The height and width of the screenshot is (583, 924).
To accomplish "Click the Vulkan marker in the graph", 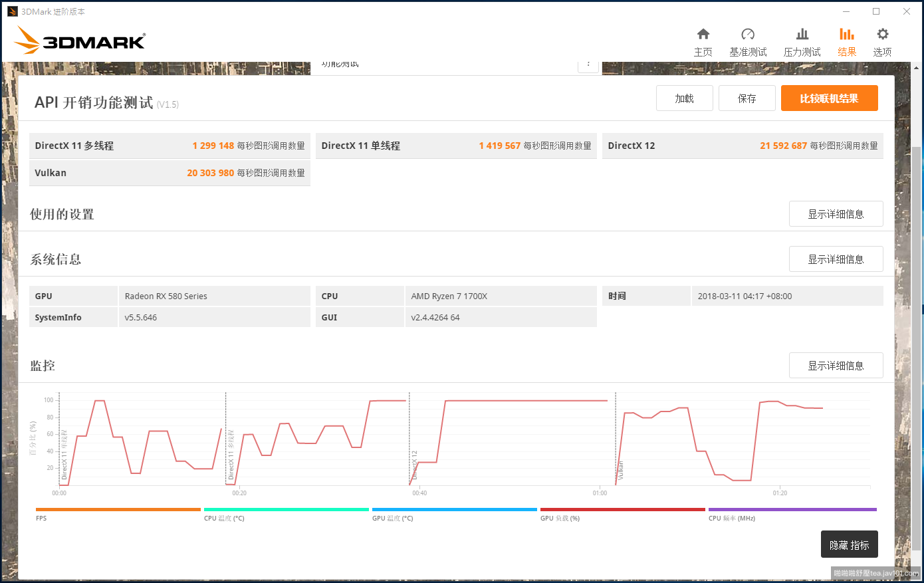I will [621, 471].
